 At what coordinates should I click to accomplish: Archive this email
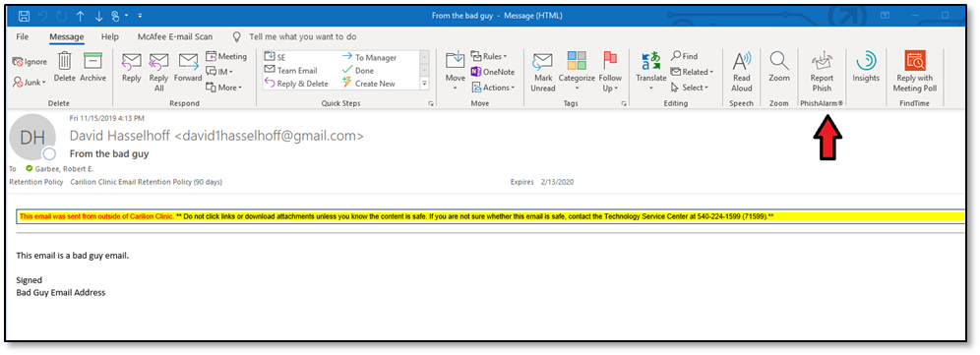pos(92,67)
